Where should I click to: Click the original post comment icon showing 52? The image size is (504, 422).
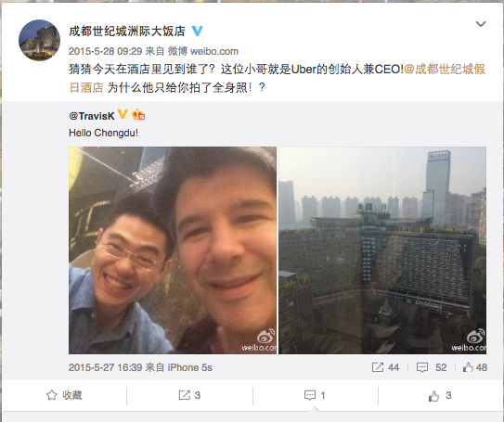(432, 367)
